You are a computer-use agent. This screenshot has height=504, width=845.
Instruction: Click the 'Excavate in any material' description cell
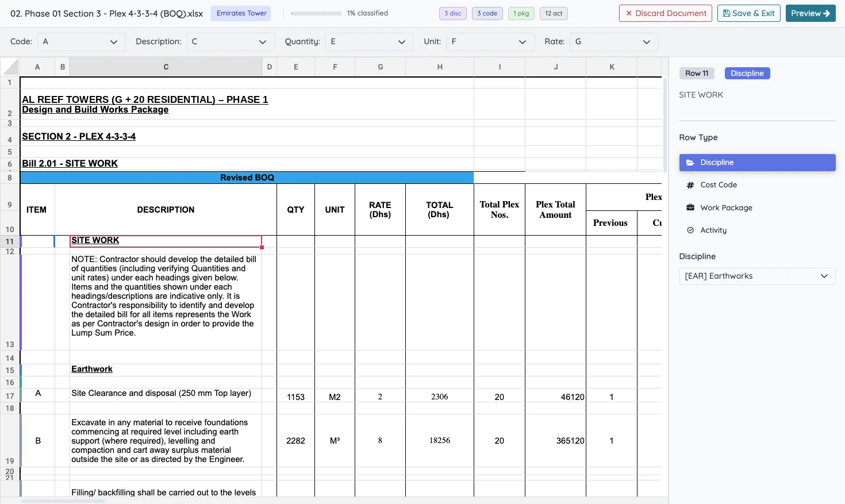pos(166,441)
